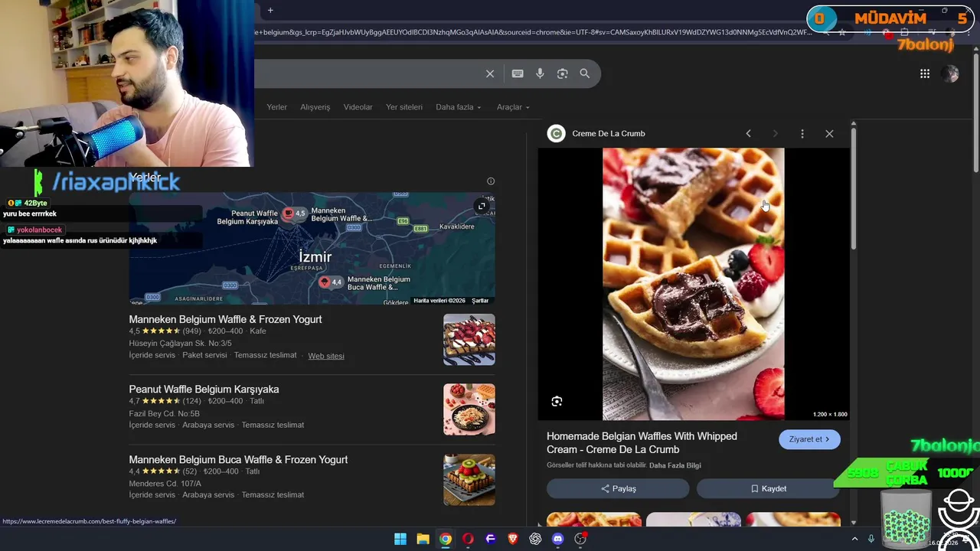The height and width of the screenshot is (551, 980).
Task: Open the on-screen keyboard input tool
Action: coord(518,73)
